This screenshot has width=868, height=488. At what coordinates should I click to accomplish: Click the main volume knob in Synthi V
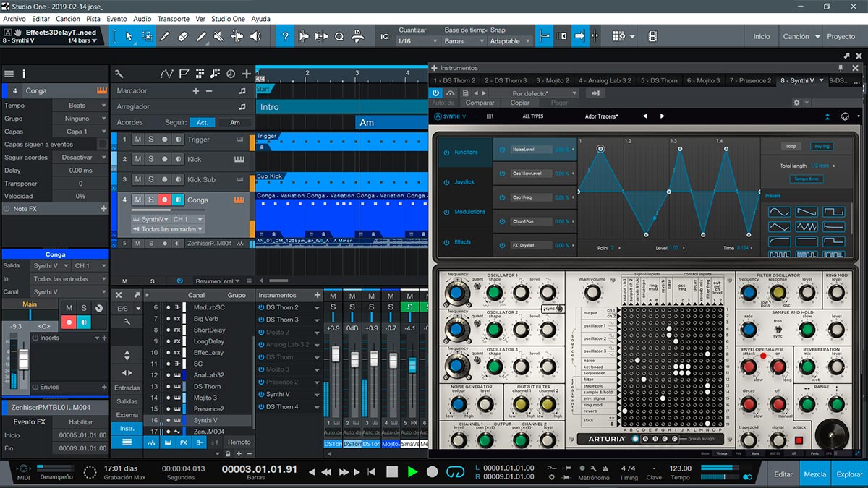click(592, 292)
